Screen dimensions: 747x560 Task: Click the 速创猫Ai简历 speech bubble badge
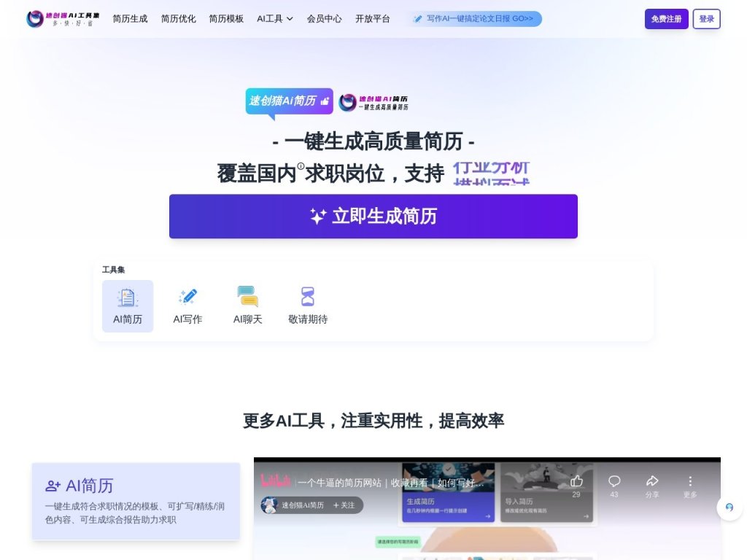[289, 101]
